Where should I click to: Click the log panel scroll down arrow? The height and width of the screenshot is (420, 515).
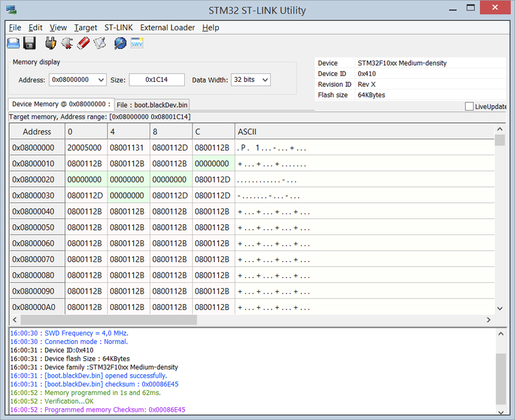point(501,412)
